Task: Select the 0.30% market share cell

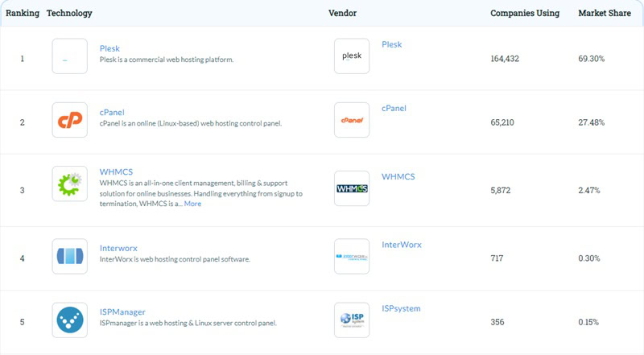Action: pyautogui.click(x=589, y=258)
